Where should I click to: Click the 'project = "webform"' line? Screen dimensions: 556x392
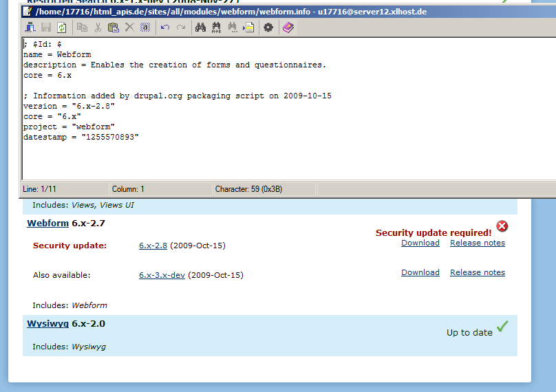[69, 127]
